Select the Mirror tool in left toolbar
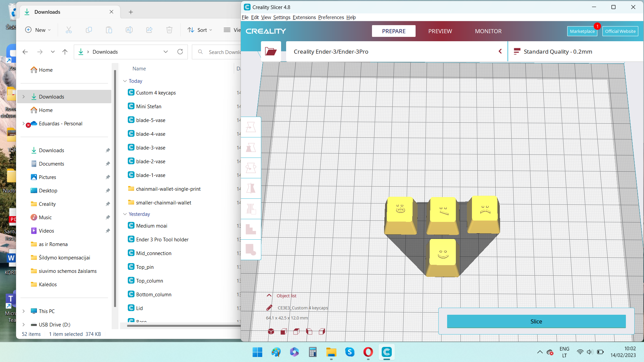This screenshot has height=362, width=644. (x=251, y=188)
